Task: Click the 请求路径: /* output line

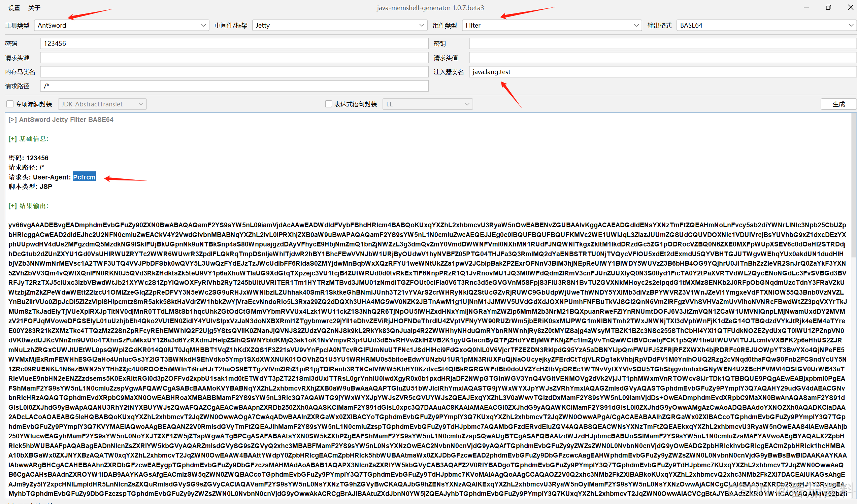Action: [x=27, y=167]
